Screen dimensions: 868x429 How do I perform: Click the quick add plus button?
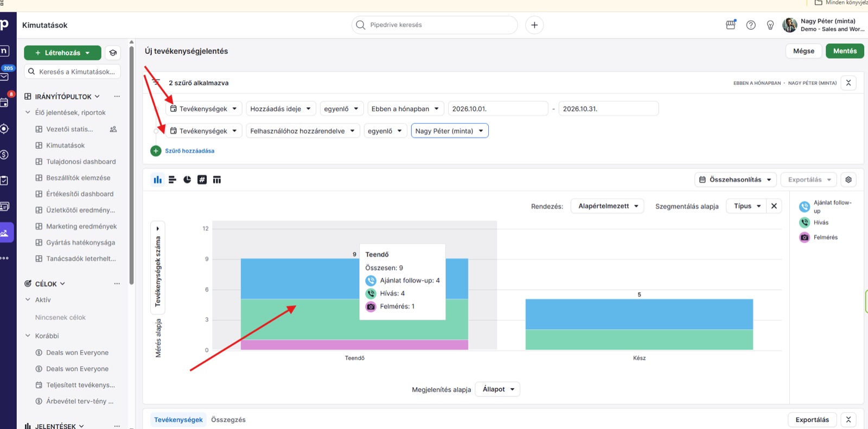pos(534,25)
